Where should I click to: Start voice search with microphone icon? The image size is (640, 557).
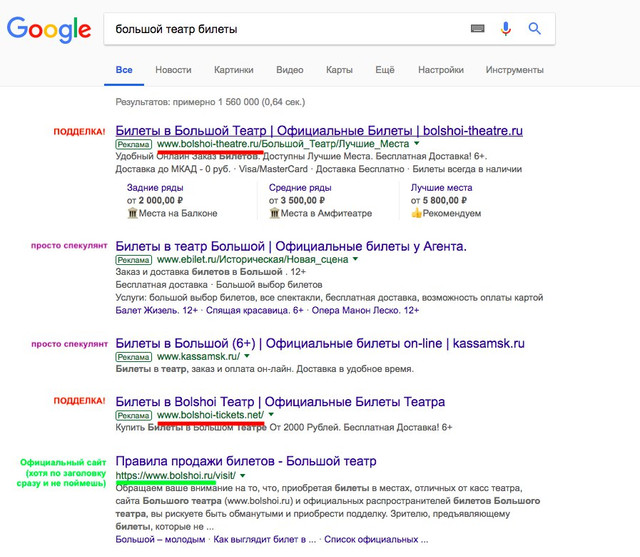506,29
